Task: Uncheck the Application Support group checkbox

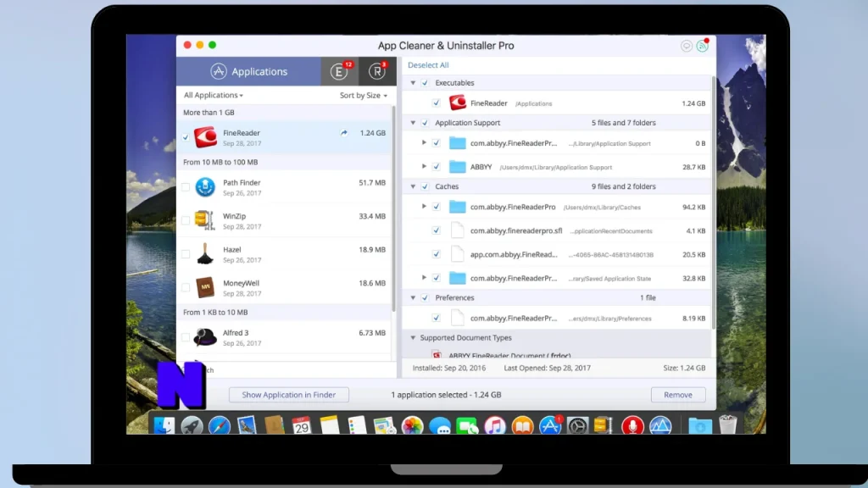Action: click(x=425, y=123)
